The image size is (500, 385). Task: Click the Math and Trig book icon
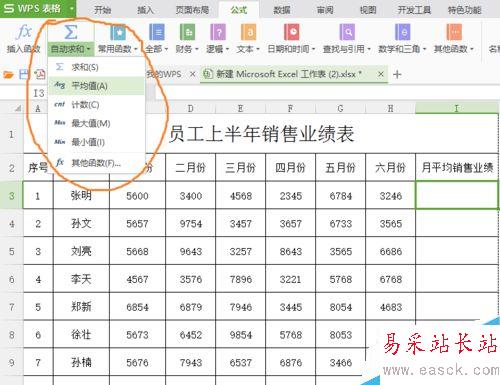pos(402,32)
